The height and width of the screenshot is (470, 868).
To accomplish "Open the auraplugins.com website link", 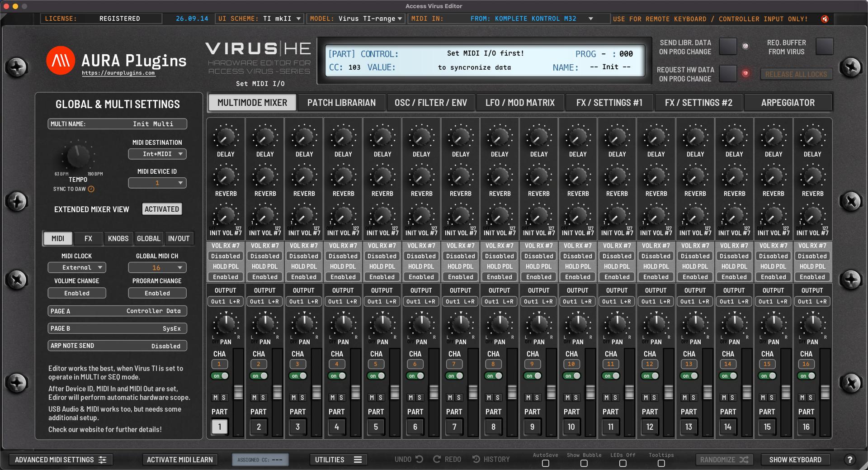I will 118,73.
